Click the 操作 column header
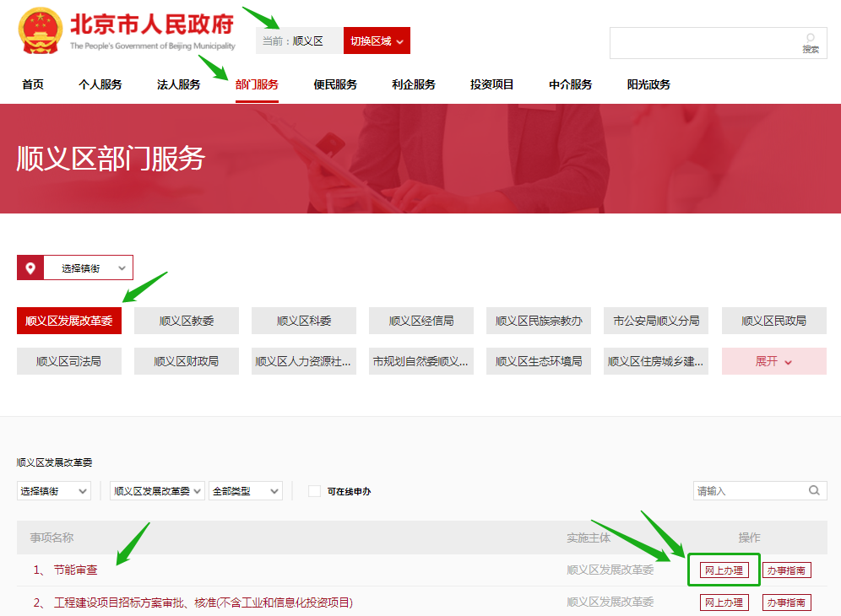This screenshot has height=616, width=841. point(749,538)
